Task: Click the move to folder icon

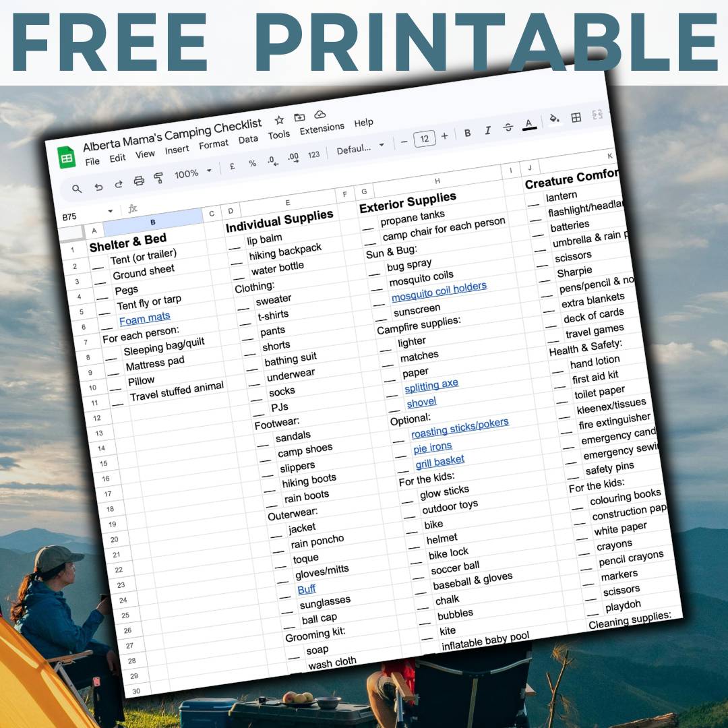Action: click(299, 117)
